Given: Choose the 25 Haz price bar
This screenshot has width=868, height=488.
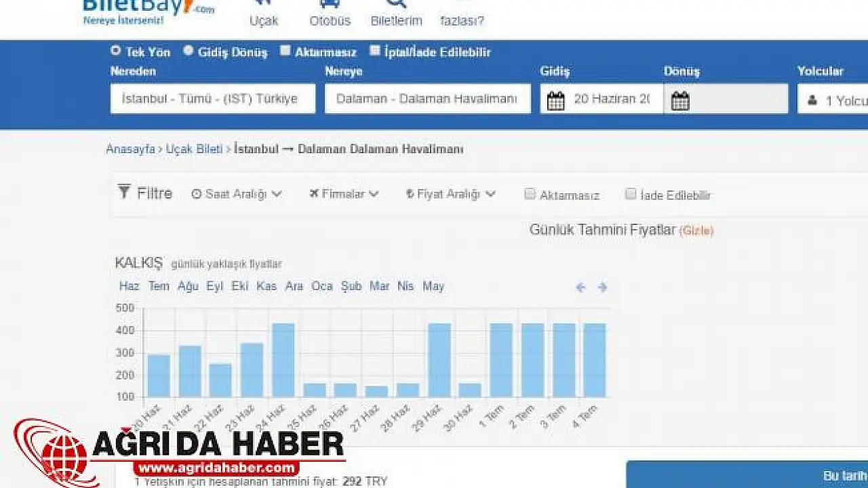Looking at the screenshot, I should click(315, 390).
